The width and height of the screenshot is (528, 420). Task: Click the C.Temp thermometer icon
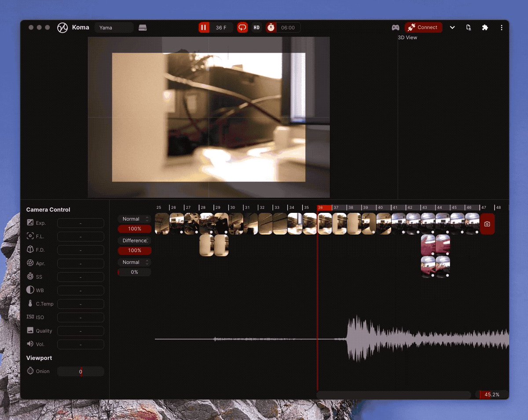[30, 303]
